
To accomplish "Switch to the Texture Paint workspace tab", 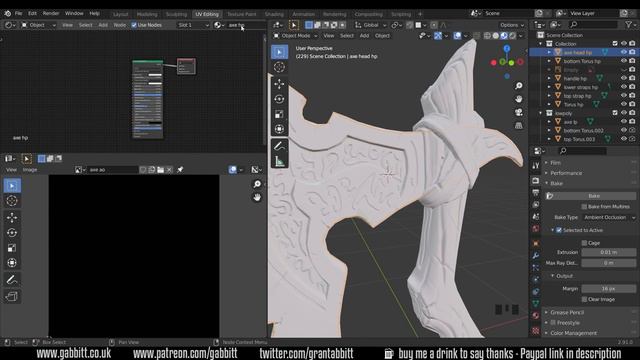I will (242, 14).
